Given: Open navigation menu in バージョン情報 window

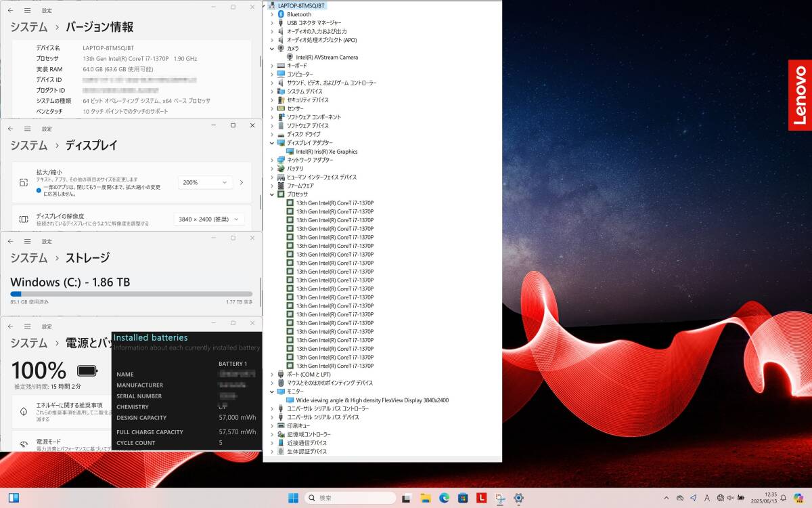Looking at the screenshot, I should click(x=28, y=11).
